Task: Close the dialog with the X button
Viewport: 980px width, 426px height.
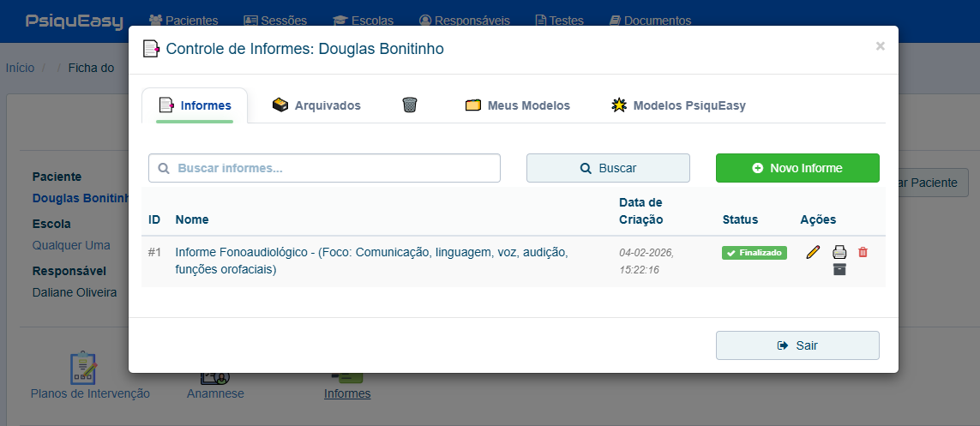Action: (x=880, y=46)
